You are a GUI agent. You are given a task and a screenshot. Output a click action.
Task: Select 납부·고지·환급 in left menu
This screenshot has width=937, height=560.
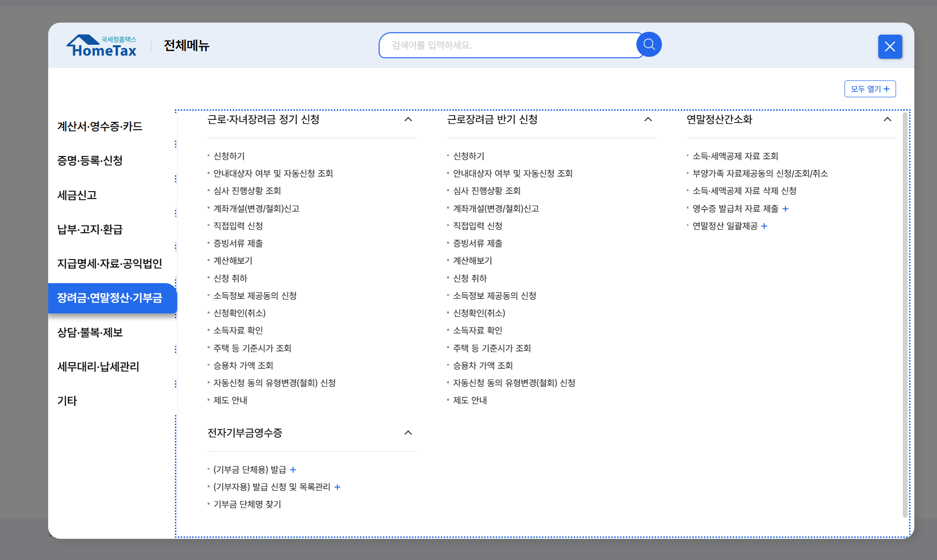coord(90,229)
